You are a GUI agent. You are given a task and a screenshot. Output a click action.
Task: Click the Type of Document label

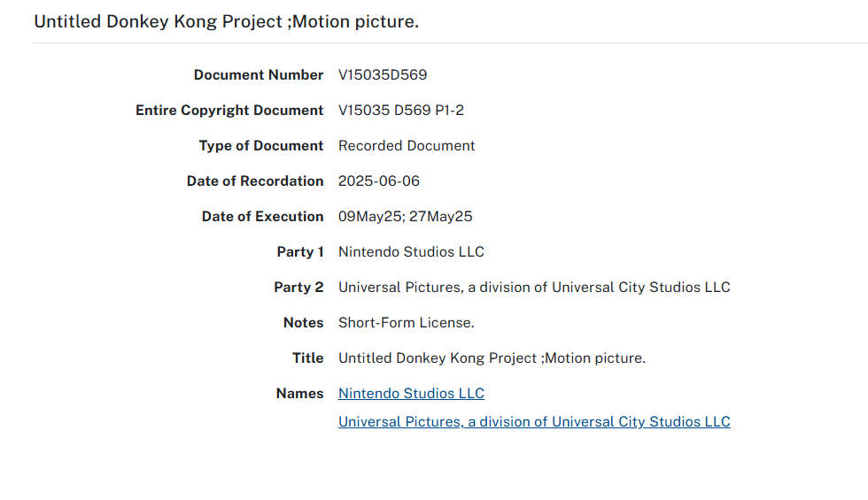pos(261,146)
